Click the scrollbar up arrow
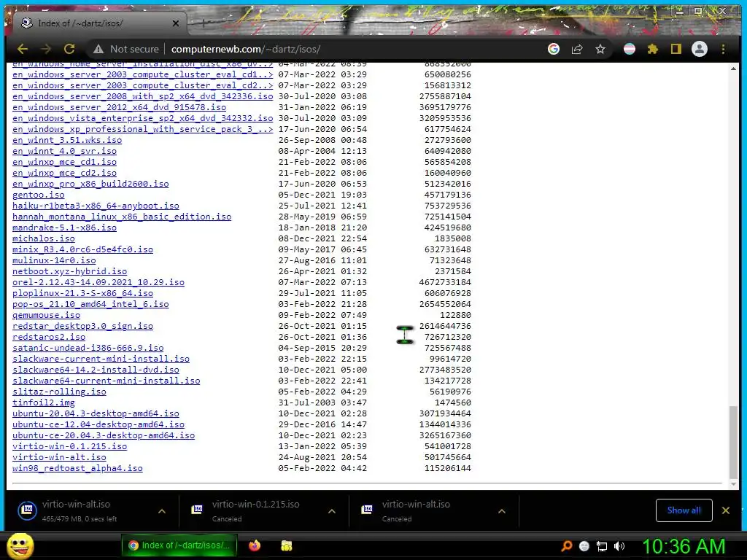The height and width of the screenshot is (560, 747). [733, 69]
